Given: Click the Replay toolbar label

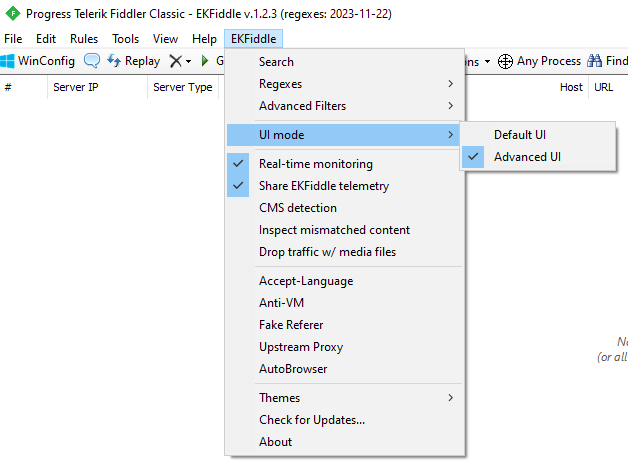Looking at the screenshot, I should tap(142, 61).
